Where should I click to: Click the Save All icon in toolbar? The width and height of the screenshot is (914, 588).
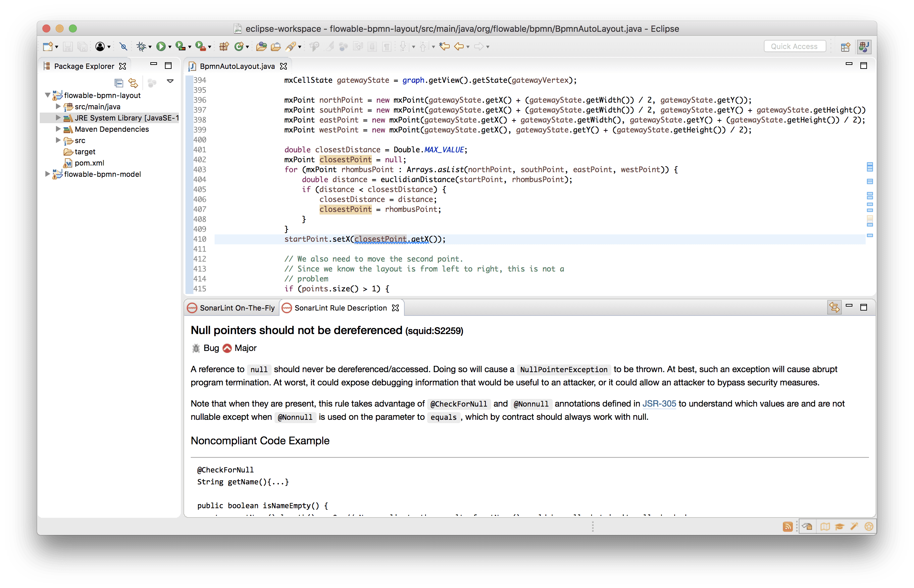tap(82, 47)
